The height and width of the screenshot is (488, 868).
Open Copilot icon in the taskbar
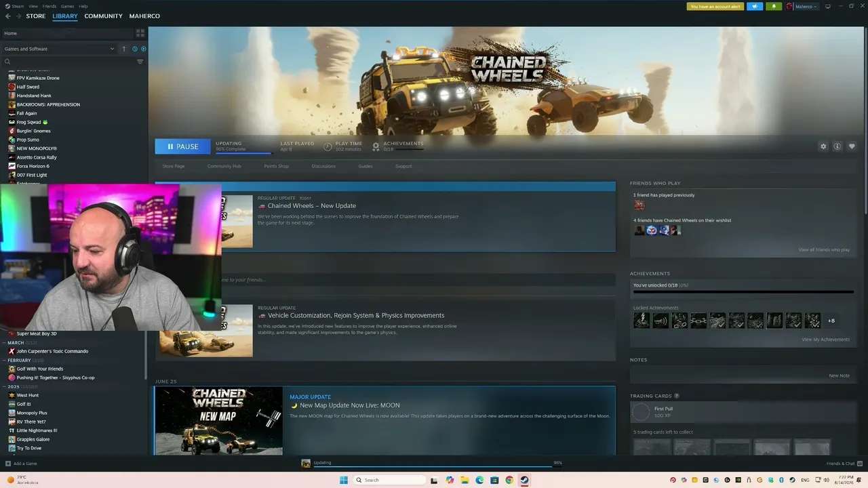pyautogui.click(x=450, y=480)
